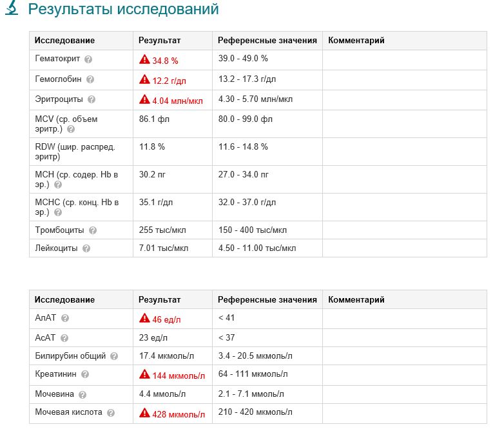Show the help hint for Лейкоциты

click(86, 248)
